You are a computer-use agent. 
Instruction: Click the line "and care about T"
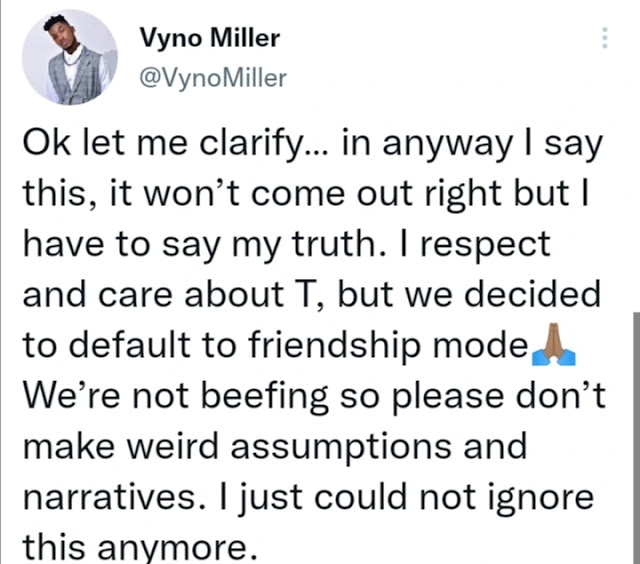tap(311, 294)
